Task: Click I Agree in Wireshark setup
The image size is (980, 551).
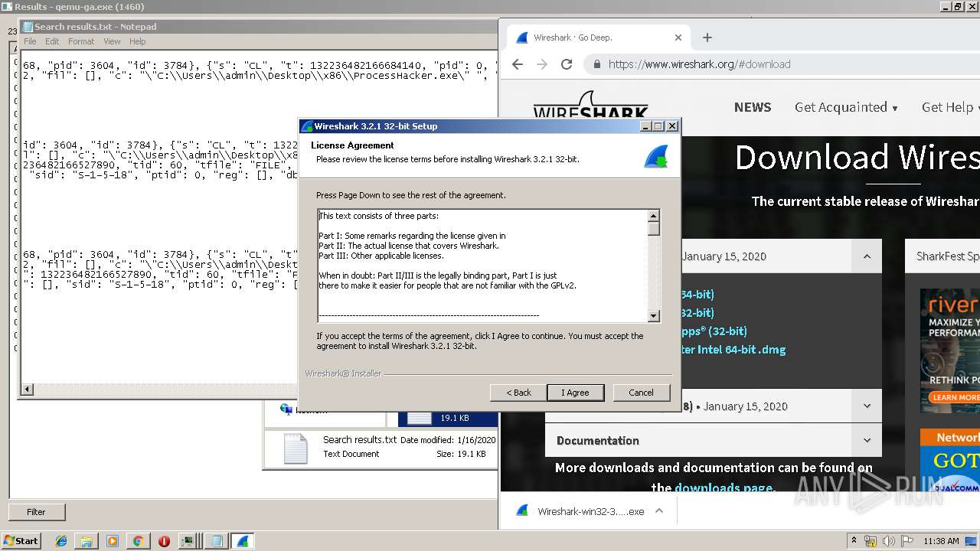Action: pyautogui.click(x=576, y=393)
